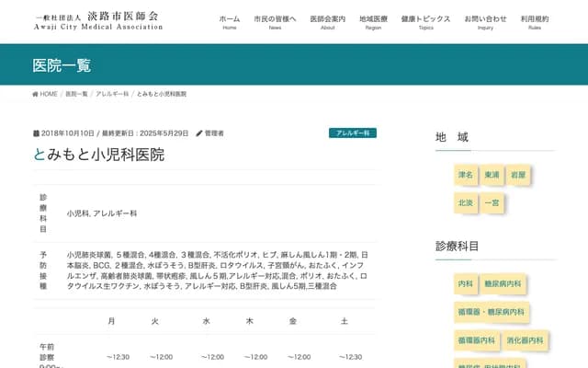Image resolution: width=588 pixels, height=368 pixels.
Task: Select the 東浦 region tag
Action: click(492, 174)
